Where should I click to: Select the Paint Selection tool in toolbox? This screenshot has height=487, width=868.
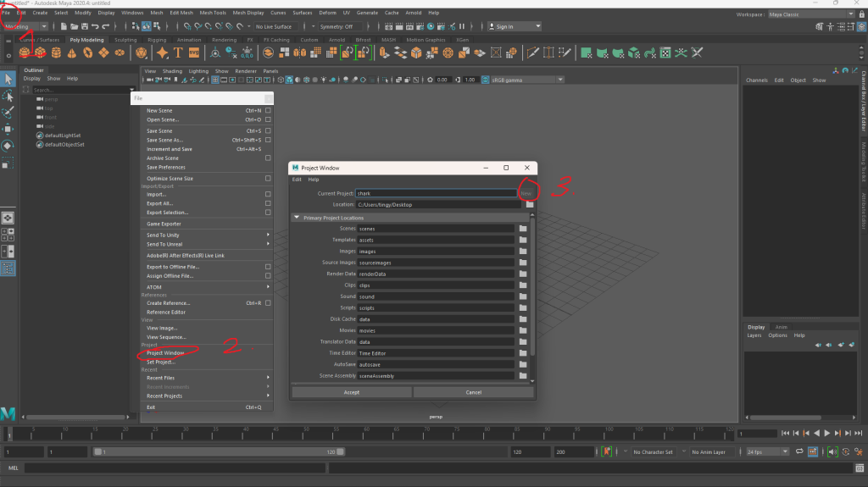pos(8,113)
